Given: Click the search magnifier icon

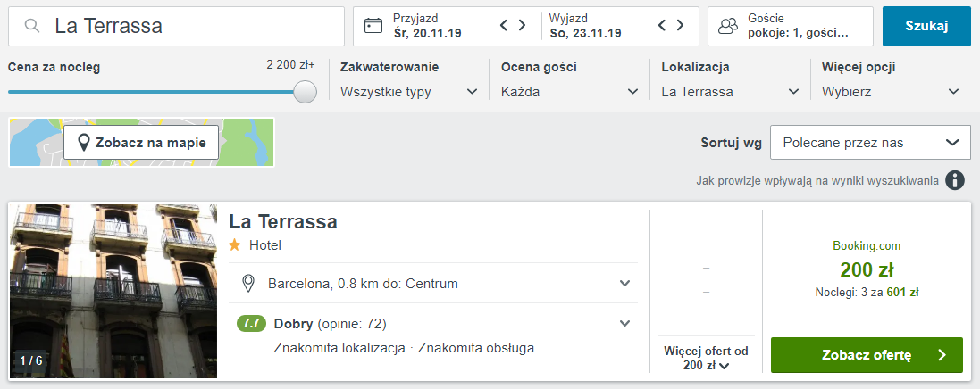Looking at the screenshot, I should tap(32, 27).
